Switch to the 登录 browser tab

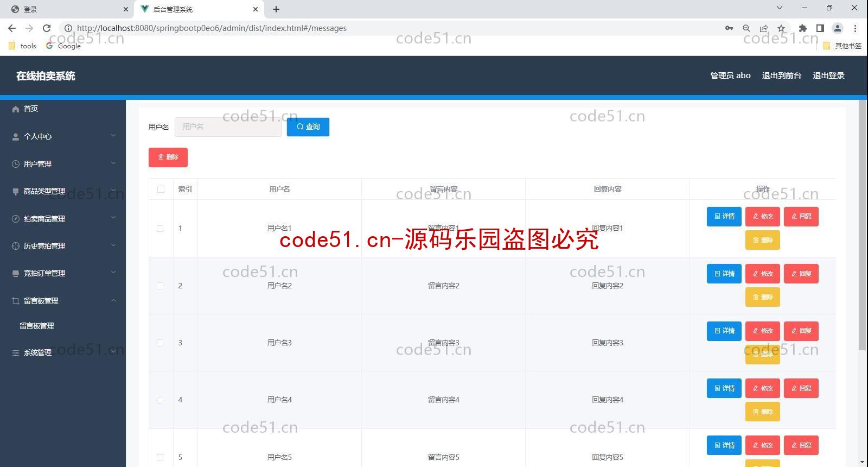[67, 9]
